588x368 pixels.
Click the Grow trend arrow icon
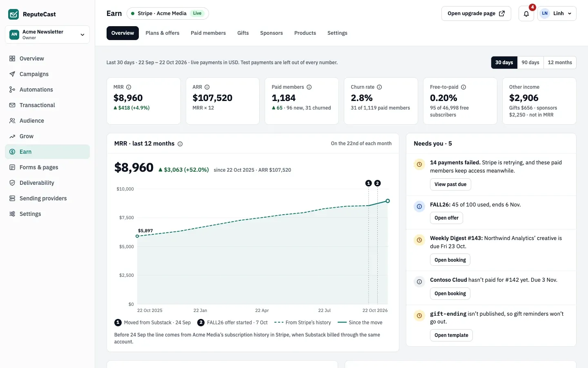pos(12,136)
